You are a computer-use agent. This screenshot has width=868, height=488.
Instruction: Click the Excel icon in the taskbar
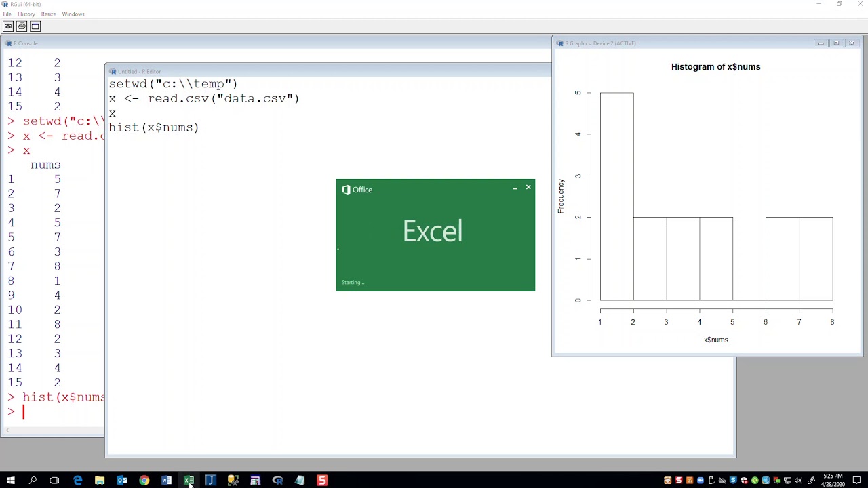click(x=189, y=481)
